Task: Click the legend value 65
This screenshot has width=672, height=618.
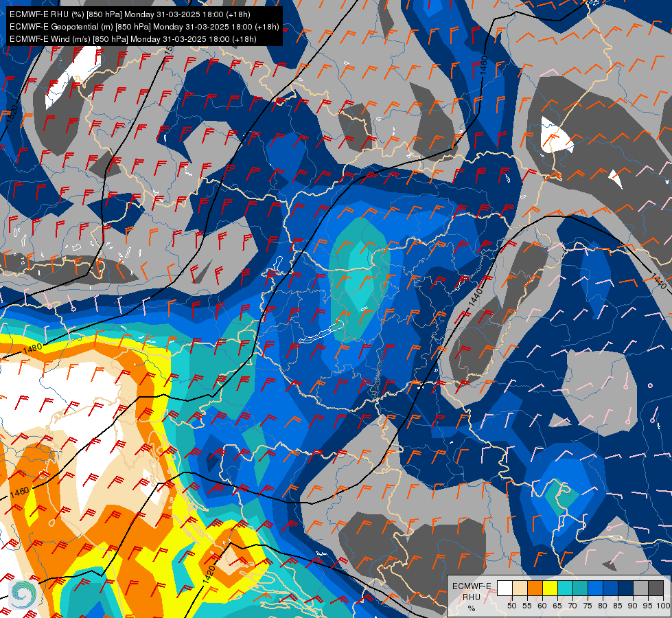Action: [x=557, y=606]
